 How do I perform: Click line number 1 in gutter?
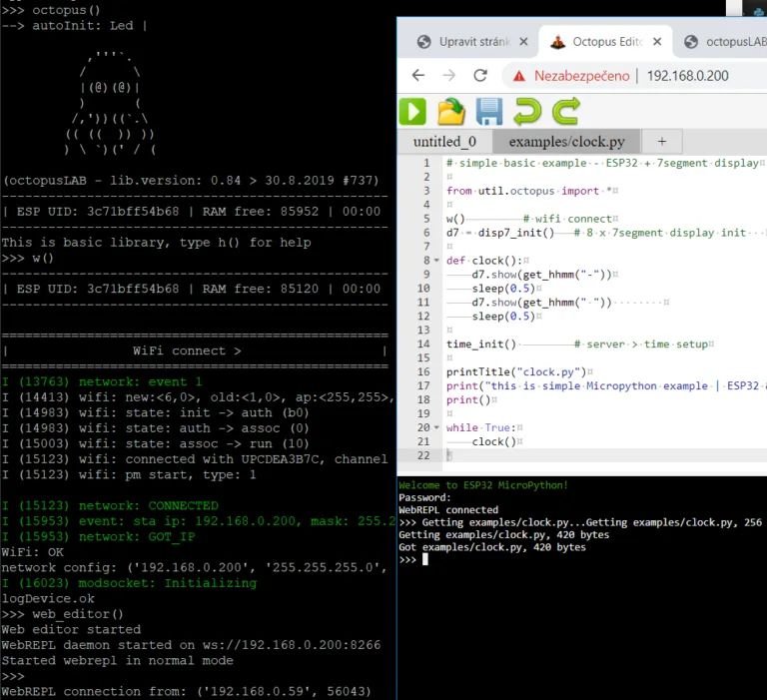tap(426, 163)
